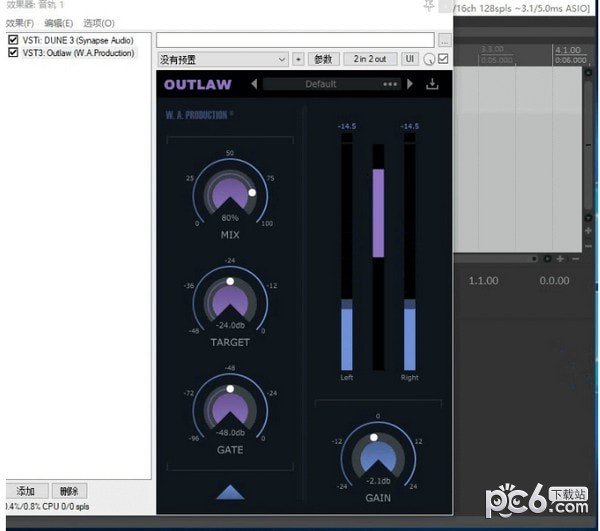Click the 添加 button
Viewport: 600px width, 531px height.
[25, 491]
